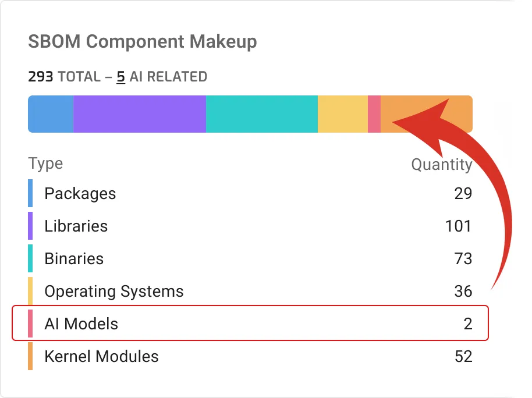
Task: Click the purple Libraries bar segment
Action: (x=140, y=114)
